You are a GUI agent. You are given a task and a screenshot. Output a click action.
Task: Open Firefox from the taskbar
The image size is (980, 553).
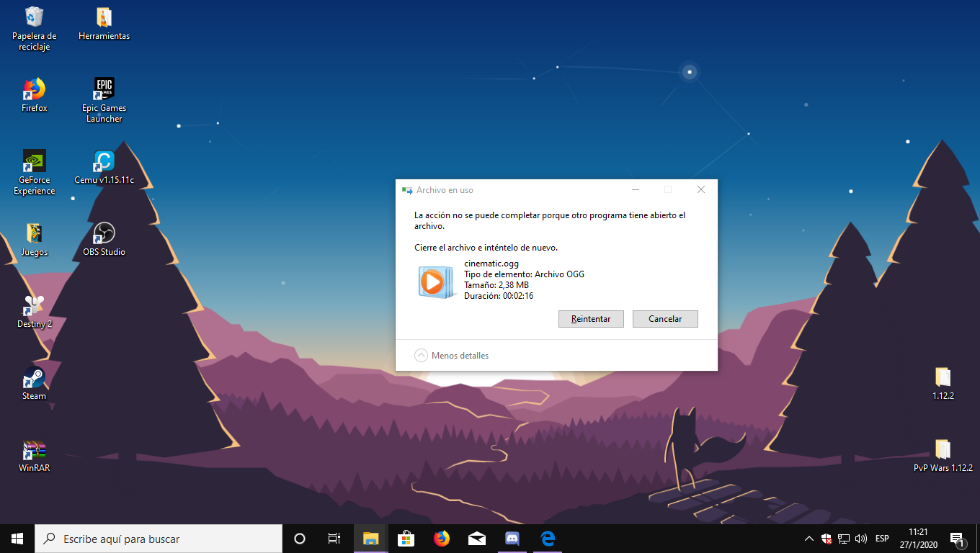(x=441, y=539)
